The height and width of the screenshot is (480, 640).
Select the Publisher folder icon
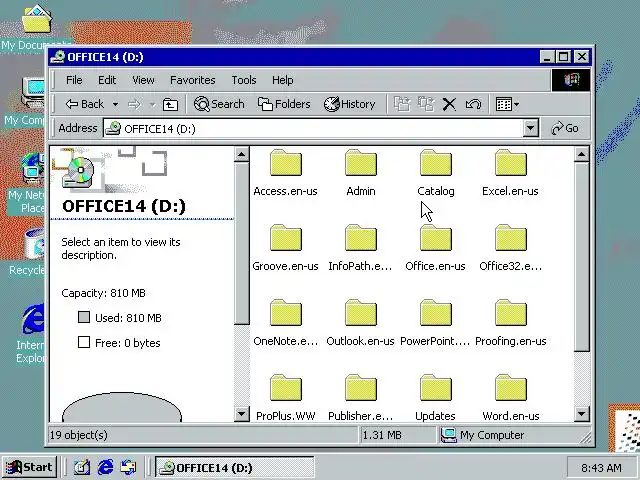pos(360,388)
